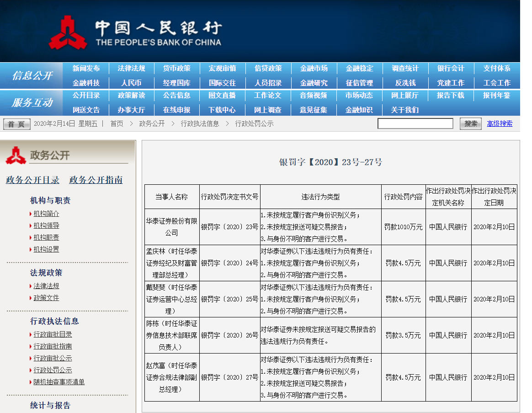
Task: Select 网上调查 menu item
Action: [x=268, y=110]
